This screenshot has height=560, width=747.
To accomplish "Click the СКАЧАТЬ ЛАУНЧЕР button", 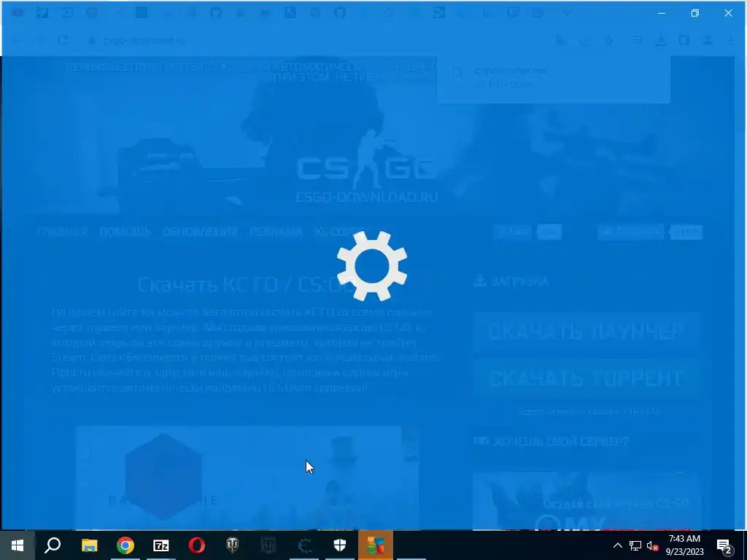I will (587, 332).
